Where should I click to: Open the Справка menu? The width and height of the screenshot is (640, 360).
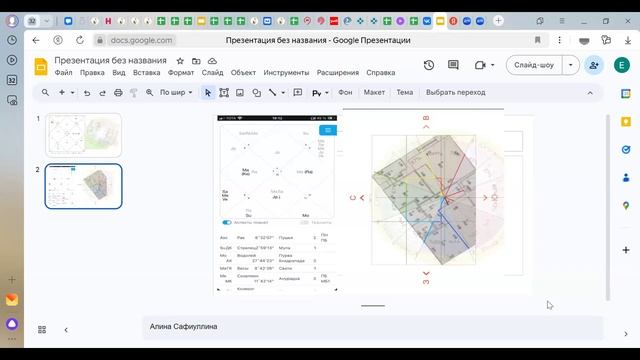coord(381,73)
